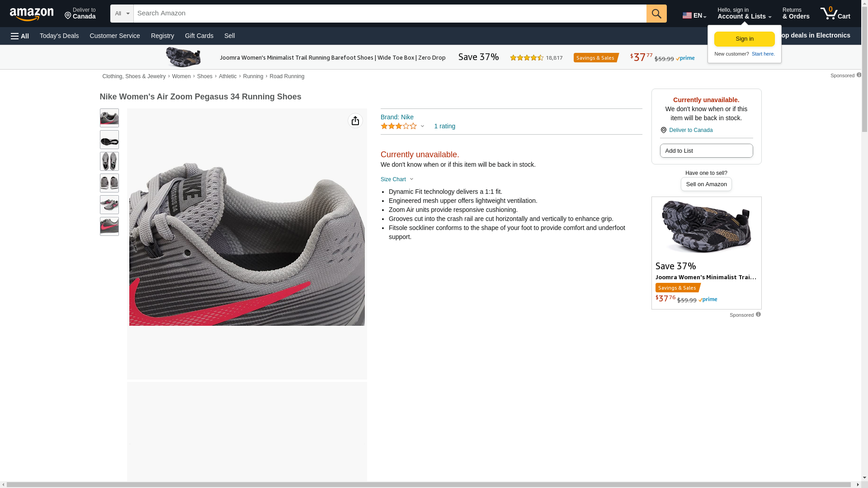Open Account & Lists menu
Screen dimensions: 868x488
pos(744,14)
